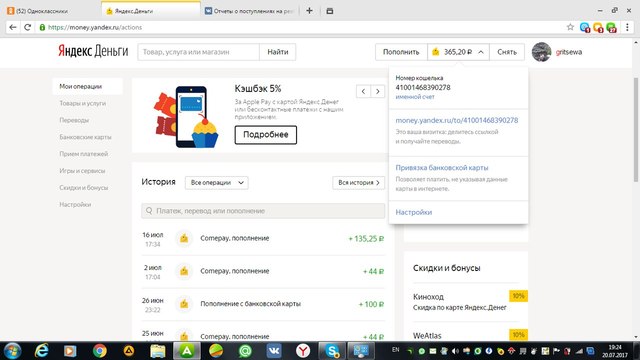The image size is (640, 360).
Task: Click the volume speaker icon in system tray
Action: pos(455,351)
